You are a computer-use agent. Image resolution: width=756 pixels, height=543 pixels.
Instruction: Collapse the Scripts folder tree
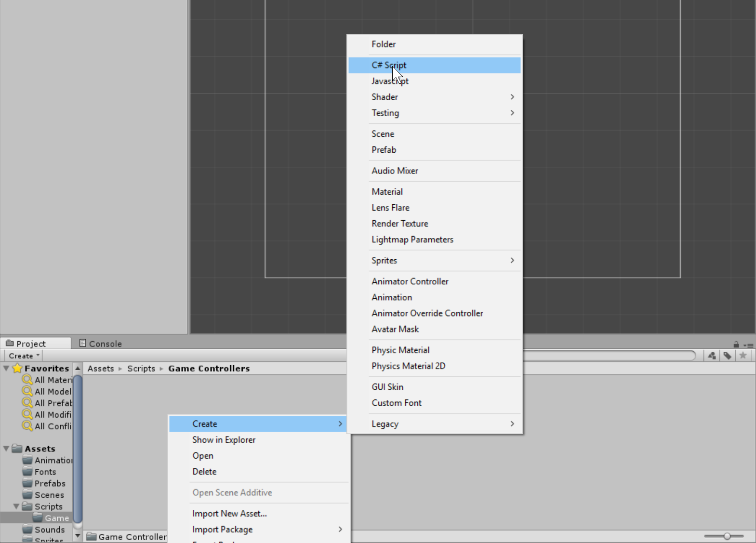click(x=16, y=506)
